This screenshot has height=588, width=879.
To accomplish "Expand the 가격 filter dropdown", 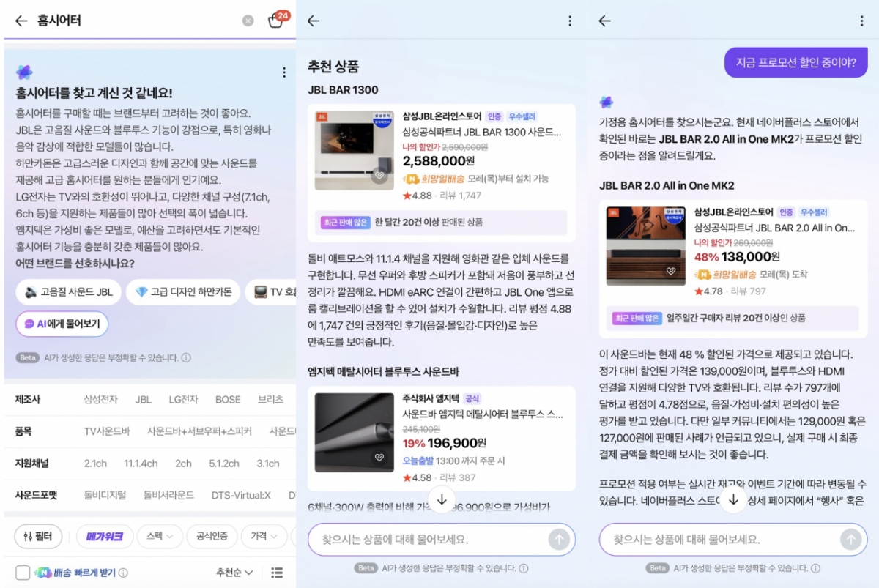I will pos(264,537).
